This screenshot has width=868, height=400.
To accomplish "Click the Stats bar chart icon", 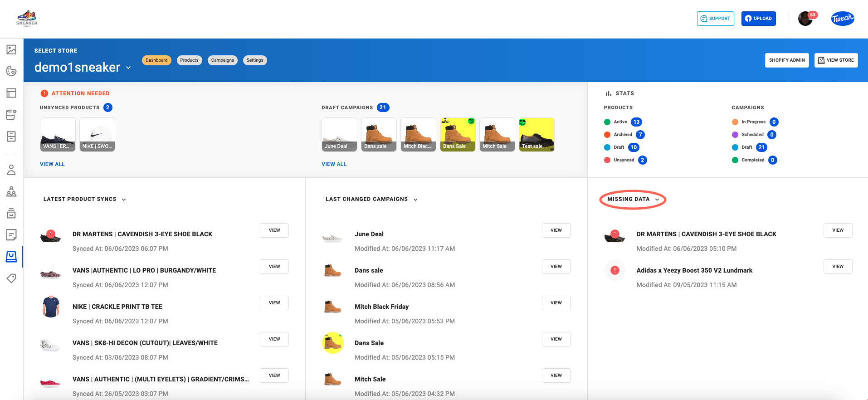I will tap(608, 93).
